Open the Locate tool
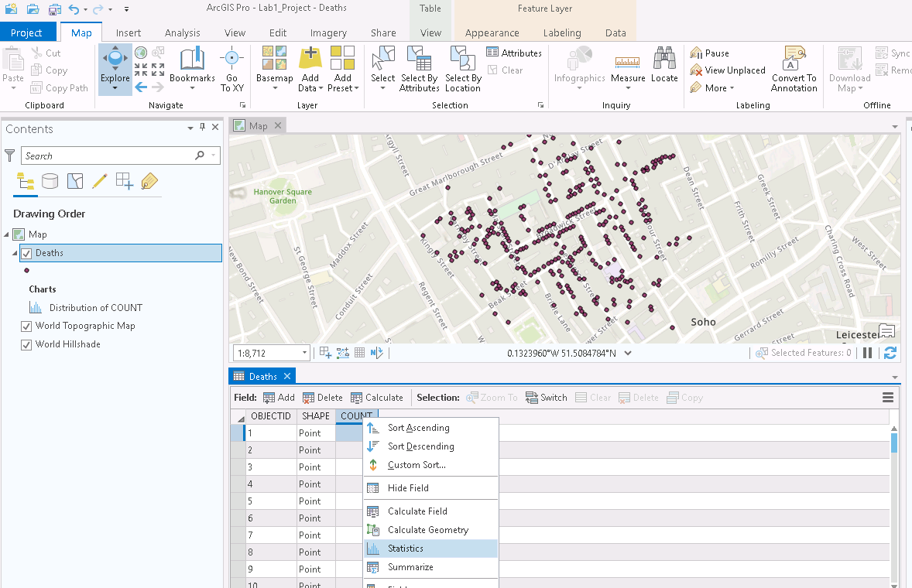 pyautogui.click(x=664, y=68)
